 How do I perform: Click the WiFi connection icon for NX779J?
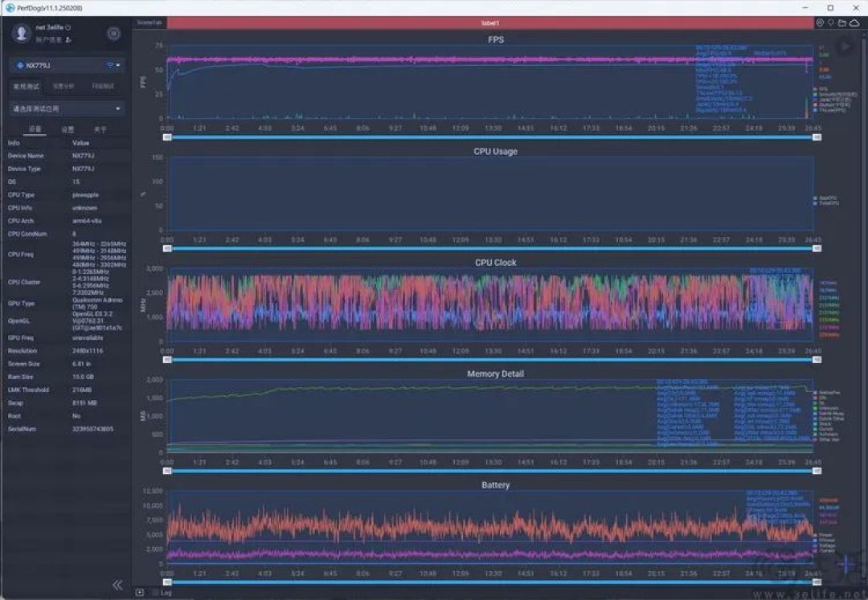coord(110,65)
